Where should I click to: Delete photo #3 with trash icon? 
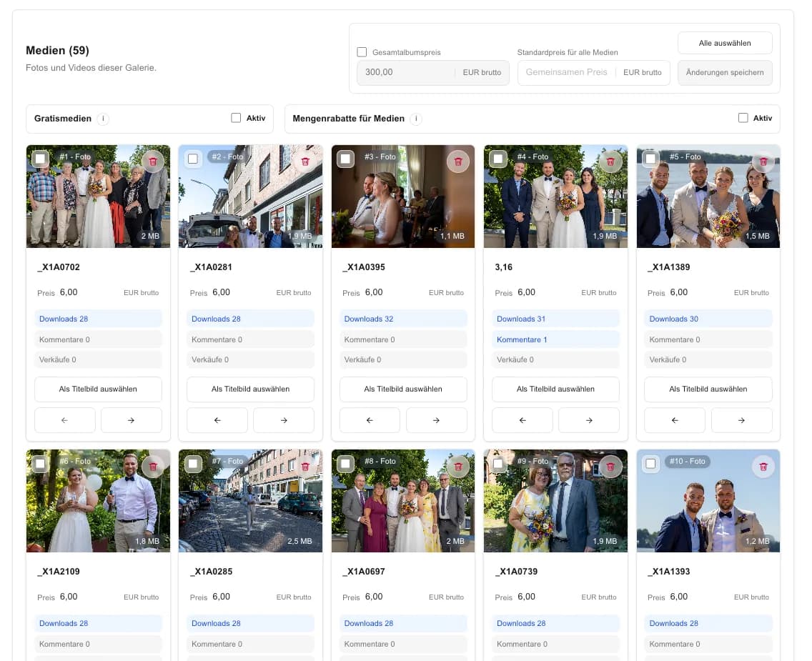coord(457,161)
